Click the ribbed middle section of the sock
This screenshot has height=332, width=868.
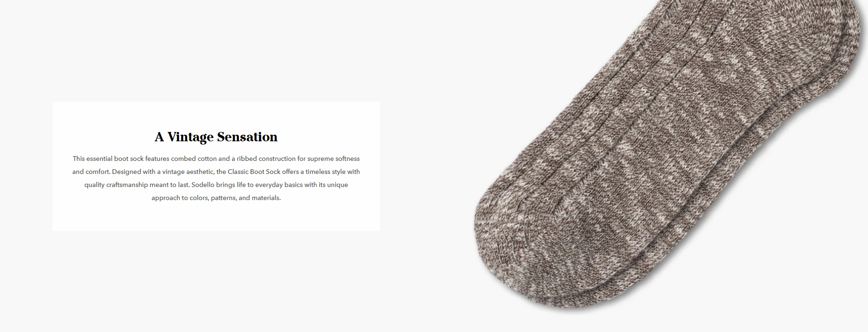click(677, 140)
